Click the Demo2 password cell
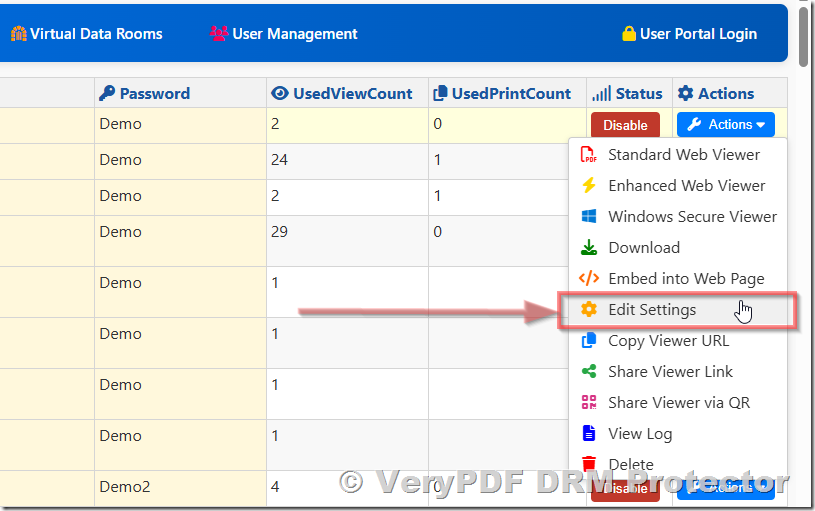 [125, 487]
